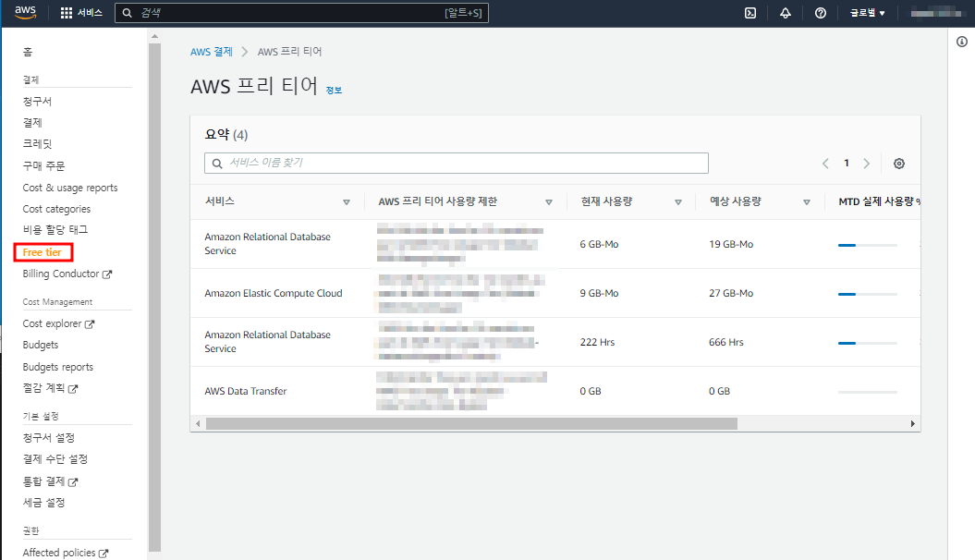
Task: Click usage bar in Elastic Compute Cloud row
Action: (868, 294)
